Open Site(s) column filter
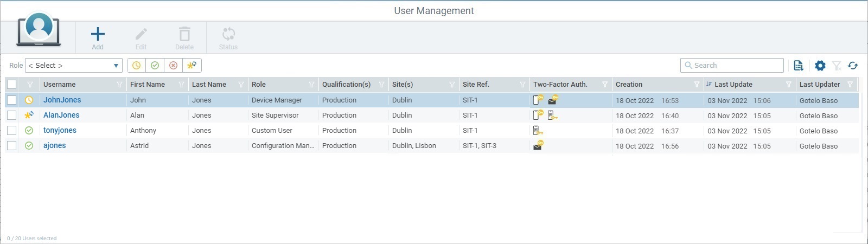The width and height of the screenshot is (868, 244). 452,85
